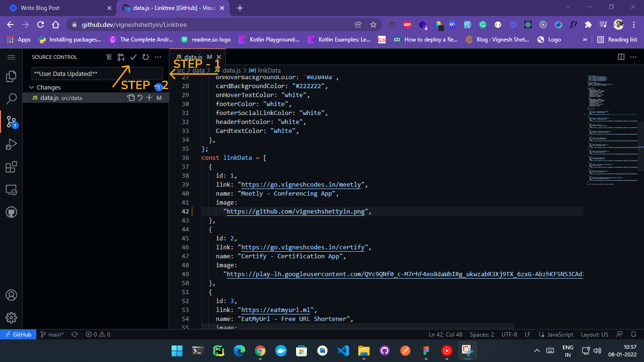Viewport: 644px width, 362px height.
Task: Open VS Code from Windows taskbar
Action: (343, 351)
